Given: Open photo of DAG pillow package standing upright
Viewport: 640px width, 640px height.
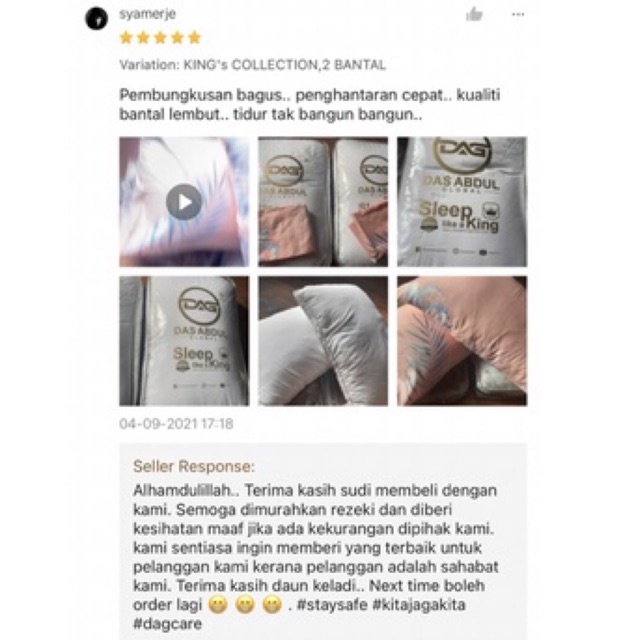Looking at the screenshot, I should pyautogui.click(x=184, y=341).
